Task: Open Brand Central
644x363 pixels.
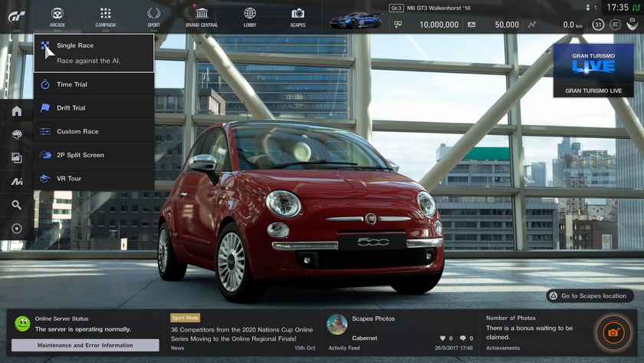Action: (202, 17)
